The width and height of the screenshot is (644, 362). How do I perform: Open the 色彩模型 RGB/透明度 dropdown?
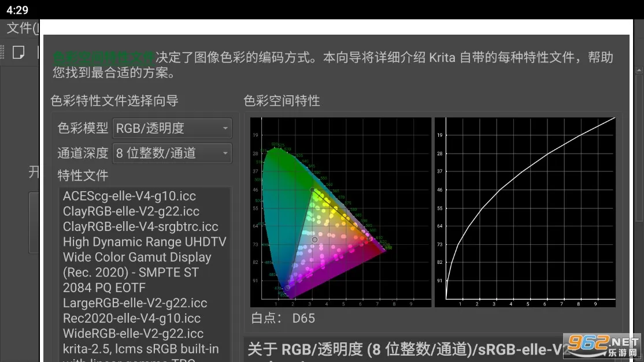click(x=172, y=128)
